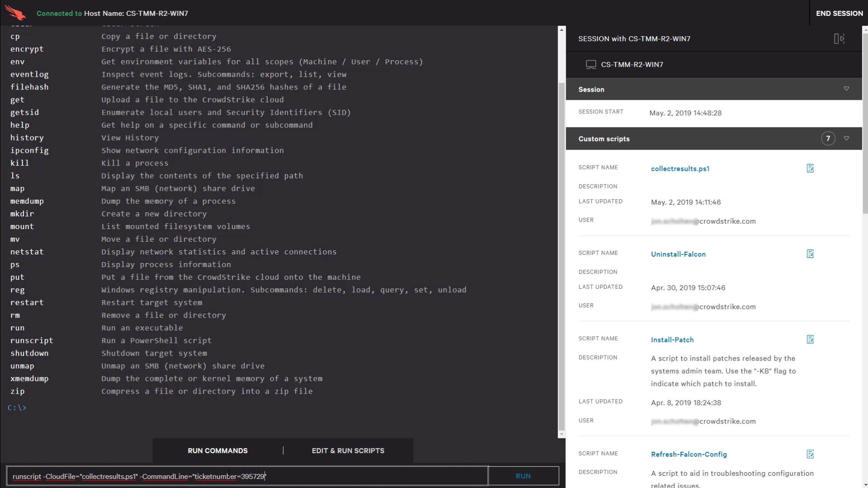The width and height of the screenshot is (868, 488).
Task: Click the Install-Patch description paragraph
Action: (723, 371)
